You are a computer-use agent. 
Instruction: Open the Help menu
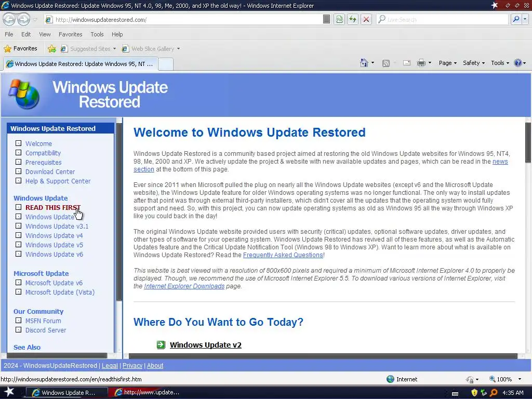coord(117,34)
